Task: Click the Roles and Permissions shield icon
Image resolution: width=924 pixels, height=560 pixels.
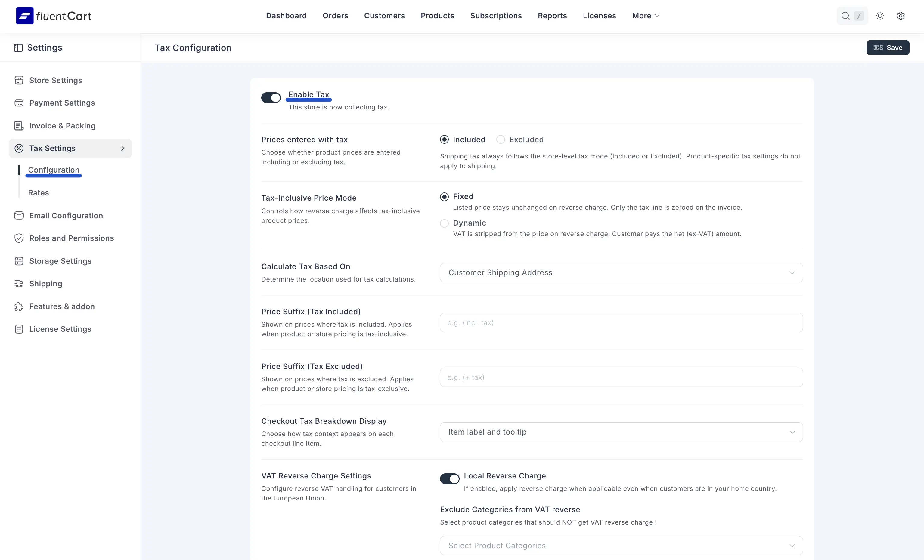Action: click(x=19, y=238)
